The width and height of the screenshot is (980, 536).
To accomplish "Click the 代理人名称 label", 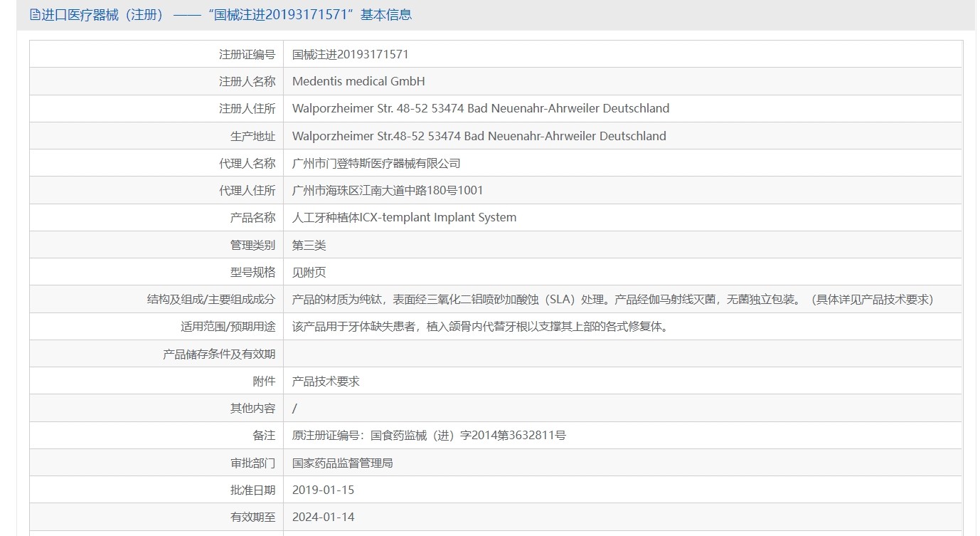I will coord(247,163).
